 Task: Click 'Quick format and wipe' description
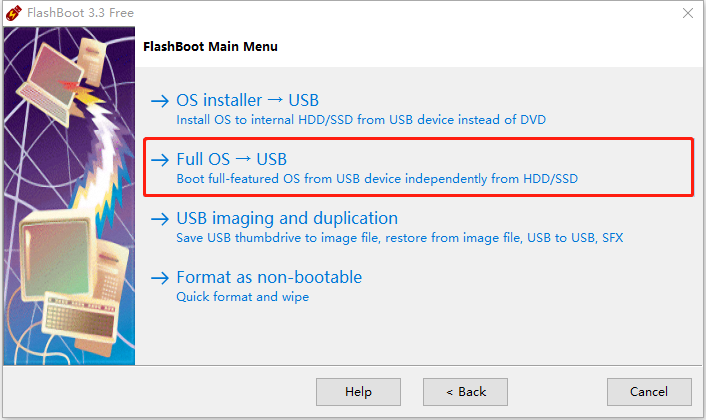coord(242,297)
